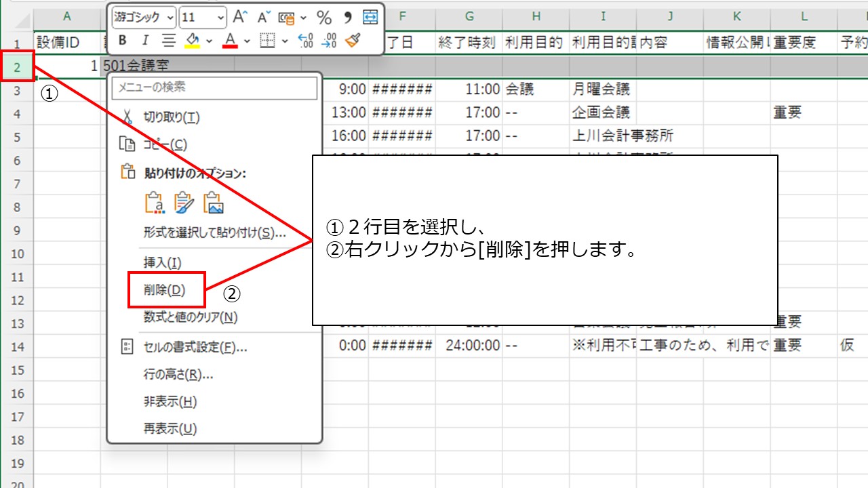Choose 非表示(H) to hide the row

pyautogui.click(x=214, y=401)
